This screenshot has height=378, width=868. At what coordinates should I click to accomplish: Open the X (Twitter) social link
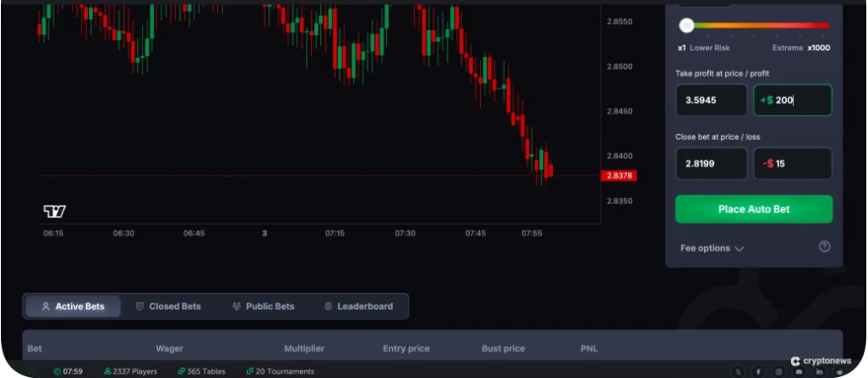[738, 372]
